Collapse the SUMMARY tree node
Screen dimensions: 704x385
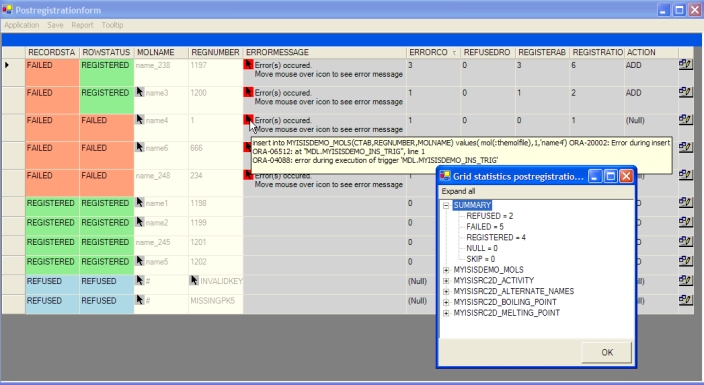[446, 205]
